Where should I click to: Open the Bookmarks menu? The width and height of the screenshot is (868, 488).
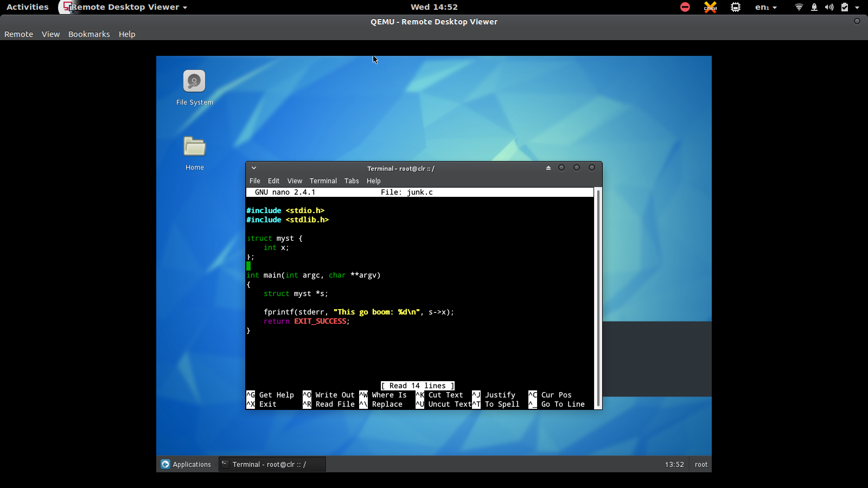[89, 34]
